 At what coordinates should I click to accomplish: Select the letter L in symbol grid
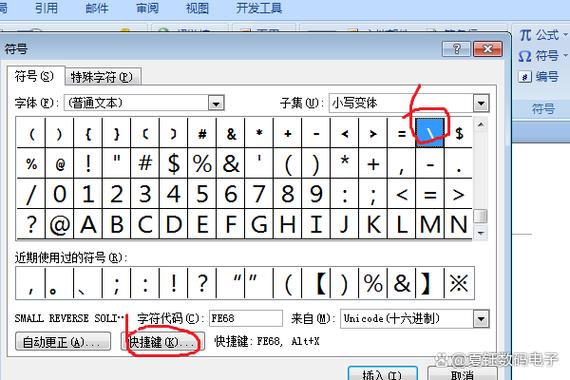tap(402, 224)
